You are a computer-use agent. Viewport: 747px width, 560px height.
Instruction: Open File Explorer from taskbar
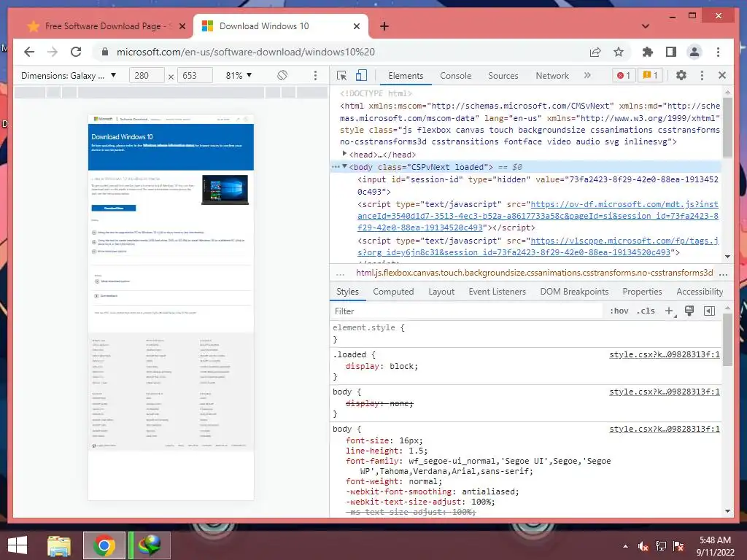pos(59,545)
